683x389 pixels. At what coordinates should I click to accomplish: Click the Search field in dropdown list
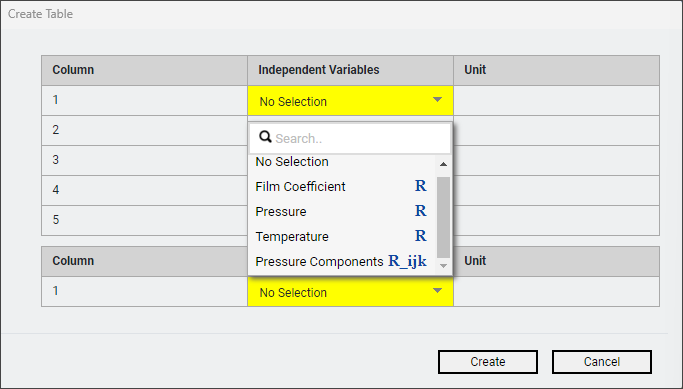tap(350, 138)
